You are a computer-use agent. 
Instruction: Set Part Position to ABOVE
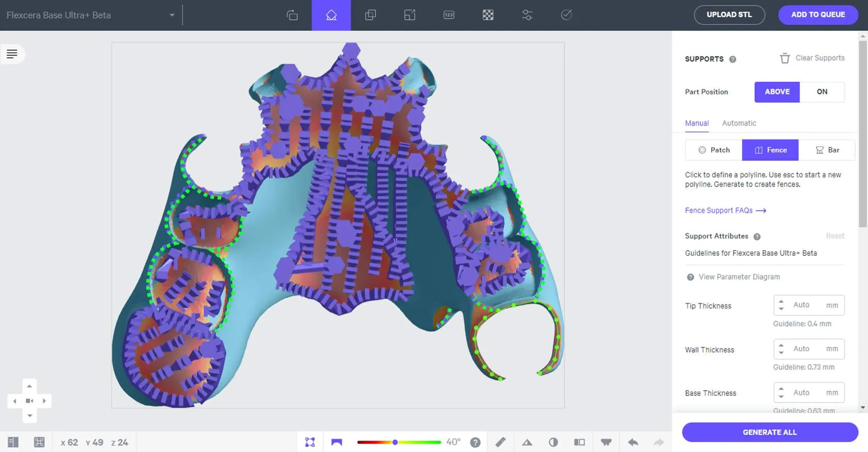pyautogui.click(x=777, y=92)
